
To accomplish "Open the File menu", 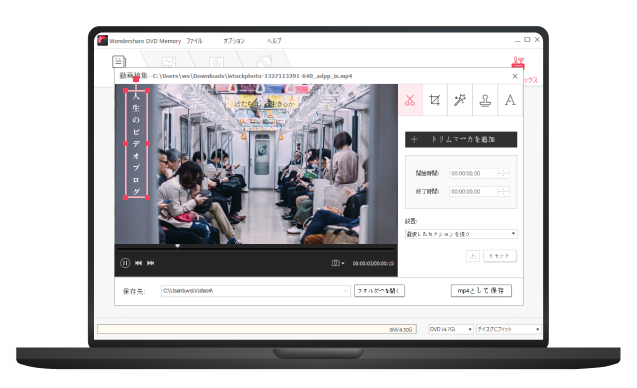I will click(x=194, y=41).
